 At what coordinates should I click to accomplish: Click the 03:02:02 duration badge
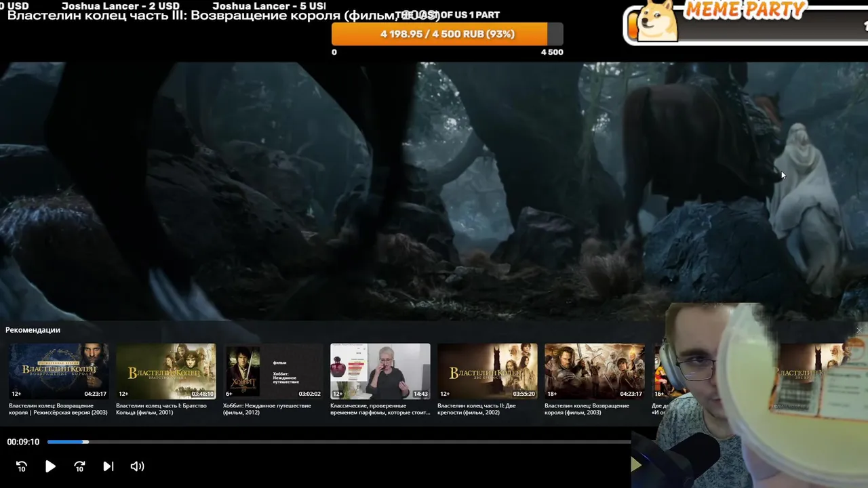tap(309, 394)
